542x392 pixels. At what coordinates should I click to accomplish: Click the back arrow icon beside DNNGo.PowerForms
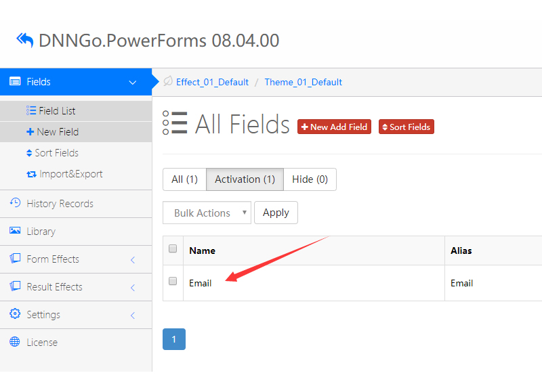click(25, 41)
